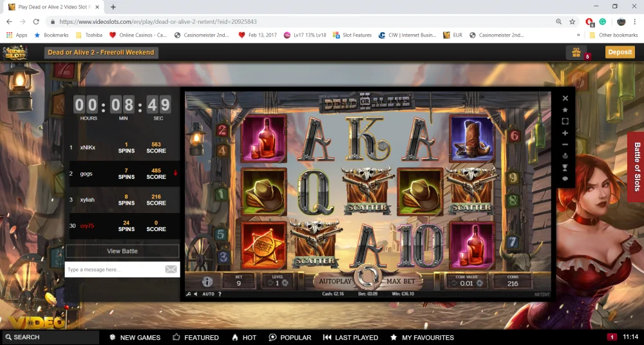
Task: Click the red notification badge near clock
Action: pyautogui.click(x=612, y=337)
